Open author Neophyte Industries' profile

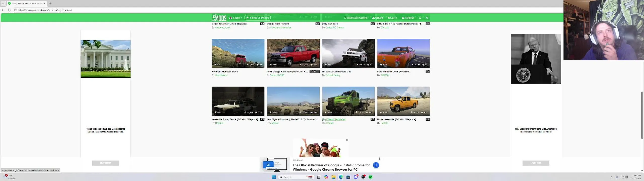point(280,27)
